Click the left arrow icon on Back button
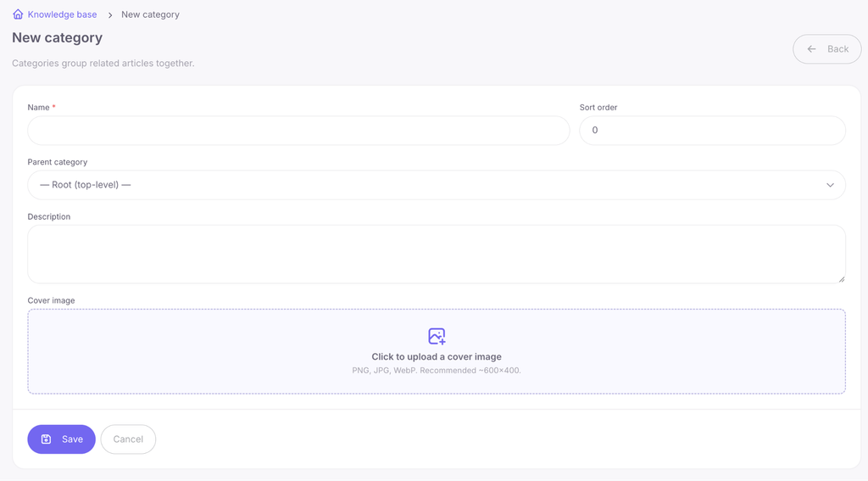868x481 pixels. pos(811,48)
